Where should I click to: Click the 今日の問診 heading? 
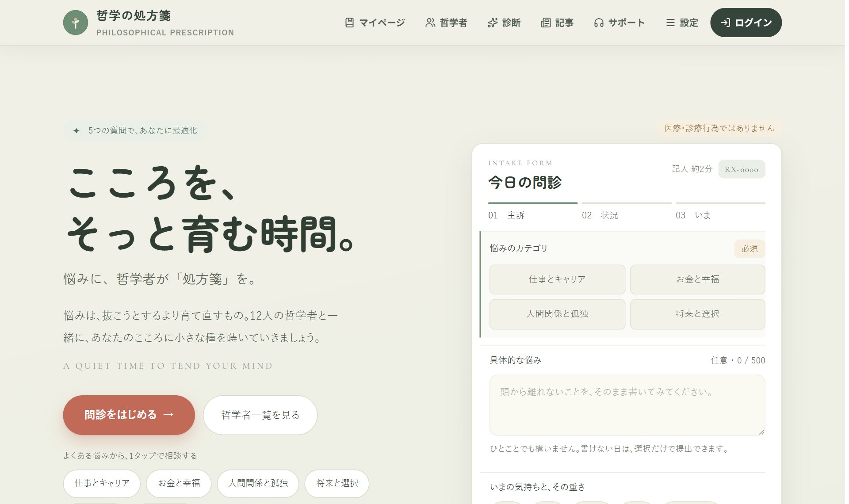click(525, 183)
